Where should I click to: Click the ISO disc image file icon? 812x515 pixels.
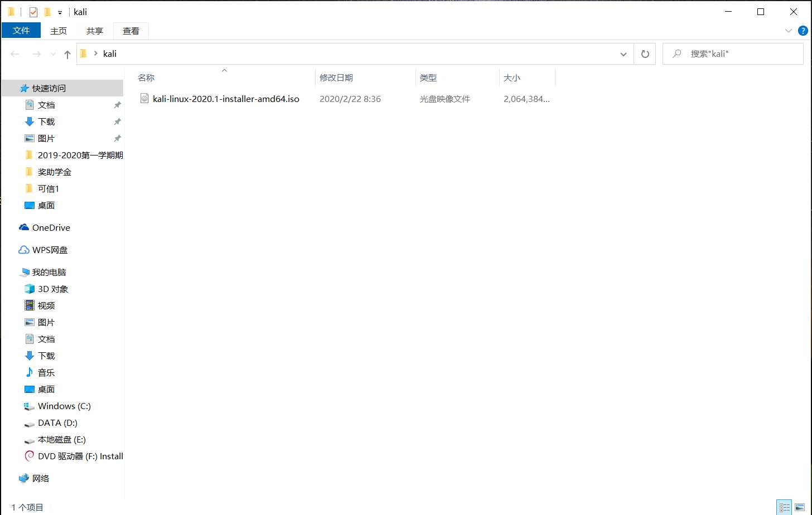click(144, 99)
